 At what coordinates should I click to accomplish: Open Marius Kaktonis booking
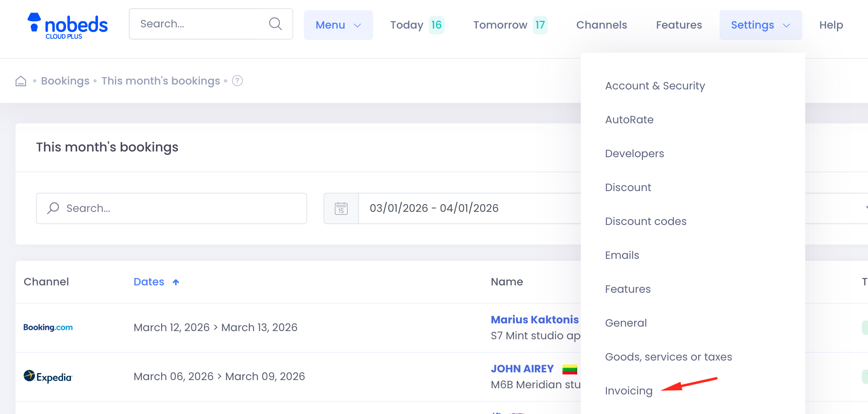(534, 320)
